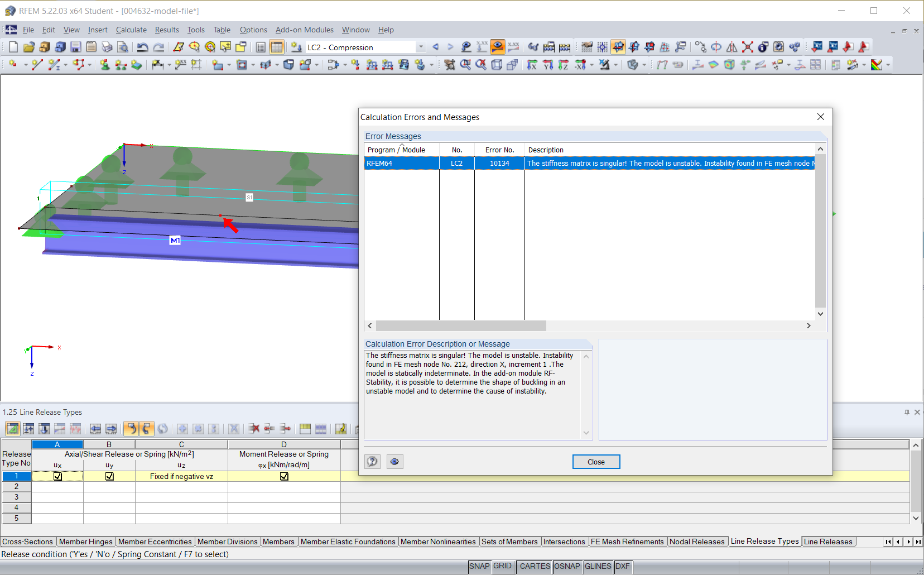Go to next load case arrow
The height and width of the screenshot is (575, 924).
(x=450, y=47)
